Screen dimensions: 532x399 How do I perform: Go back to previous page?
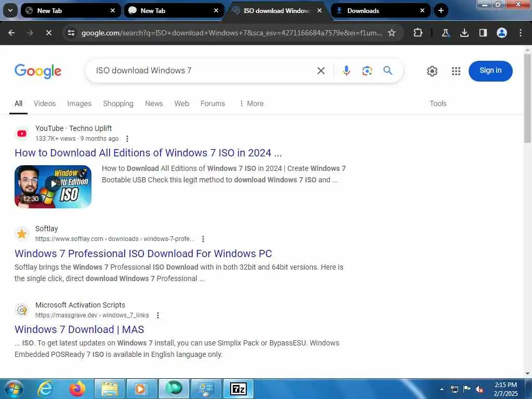11,33
